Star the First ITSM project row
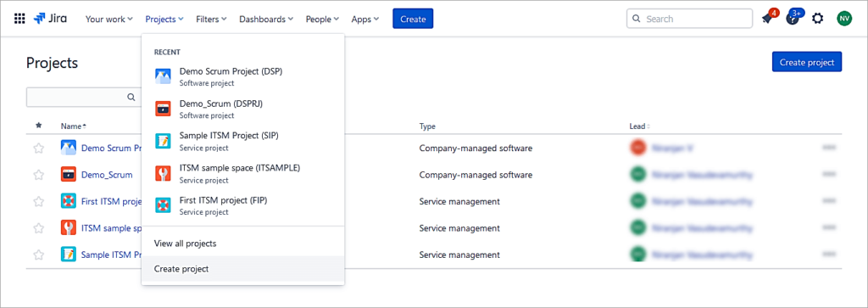Screen dimensions: 868x308 tap(39, 201)
